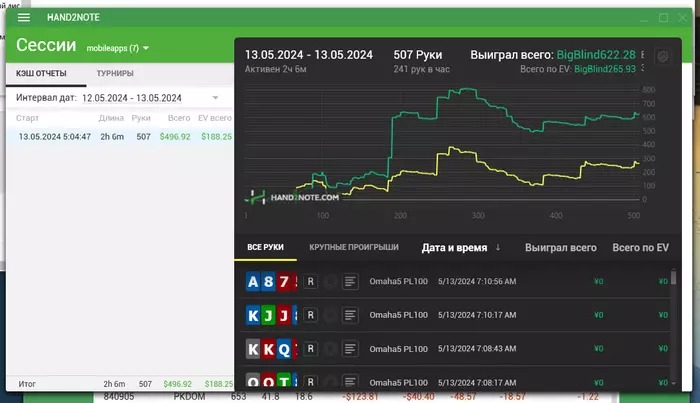700x403 pixels.
Task: Open the session settings gear icon
Action: [x=662, y=57]
